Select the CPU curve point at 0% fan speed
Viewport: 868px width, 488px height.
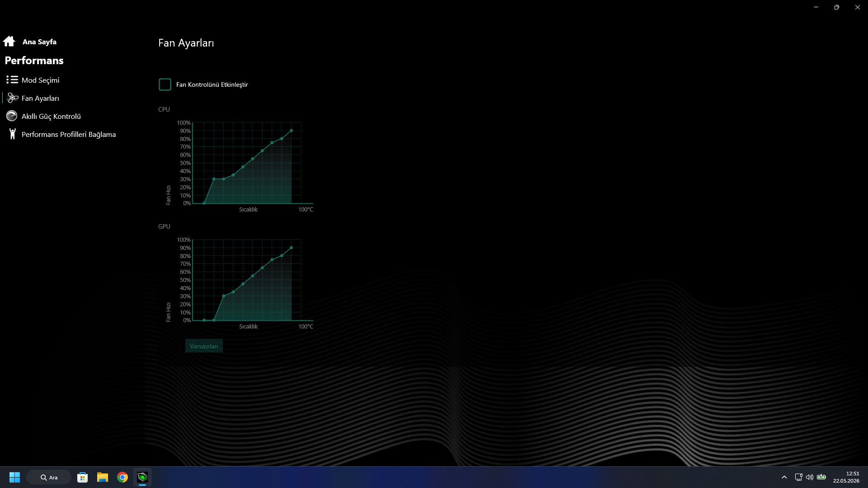click(x=204, y=203)
